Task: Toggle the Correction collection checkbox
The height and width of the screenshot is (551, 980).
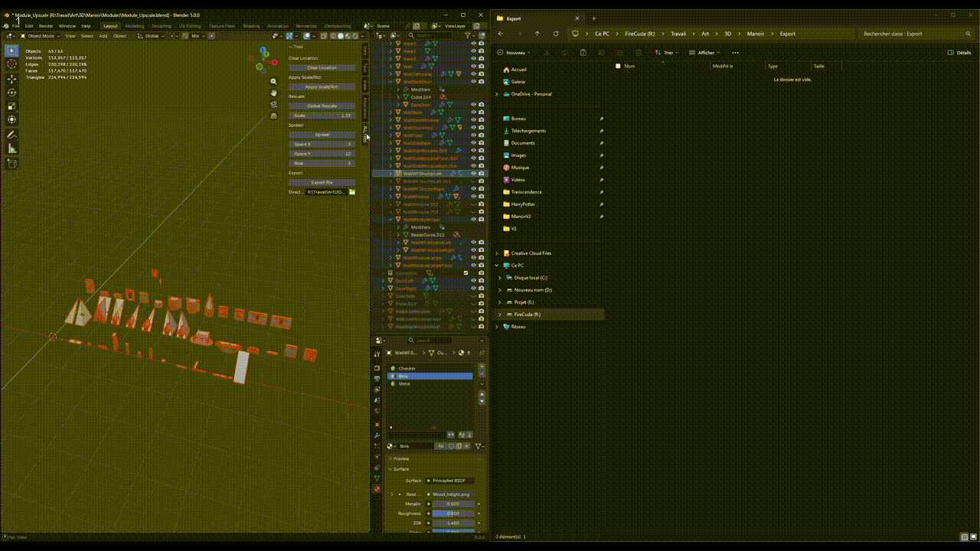Action: click(465, 273)
